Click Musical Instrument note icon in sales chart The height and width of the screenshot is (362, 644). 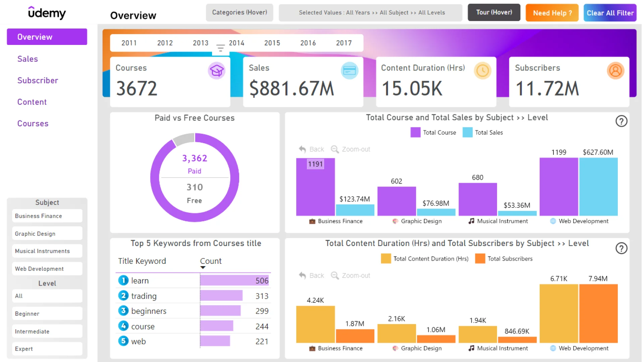471,221
